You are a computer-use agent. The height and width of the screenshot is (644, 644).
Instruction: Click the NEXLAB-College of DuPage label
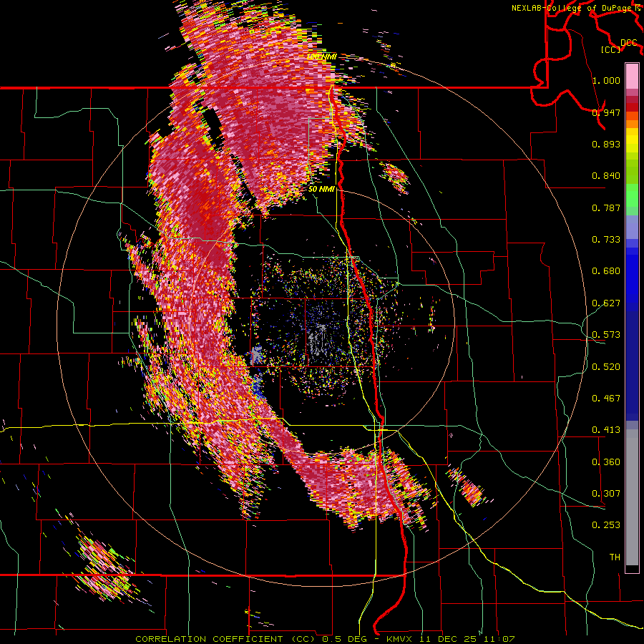coord(571,8)
